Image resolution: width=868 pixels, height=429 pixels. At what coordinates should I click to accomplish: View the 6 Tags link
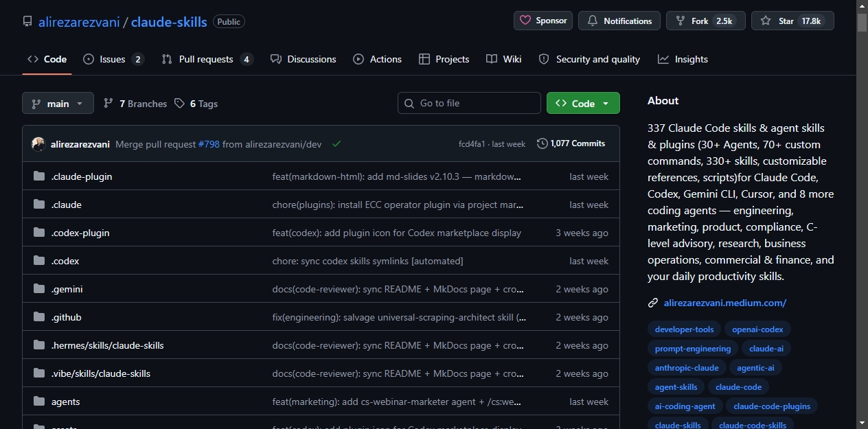tap(196, 104)
